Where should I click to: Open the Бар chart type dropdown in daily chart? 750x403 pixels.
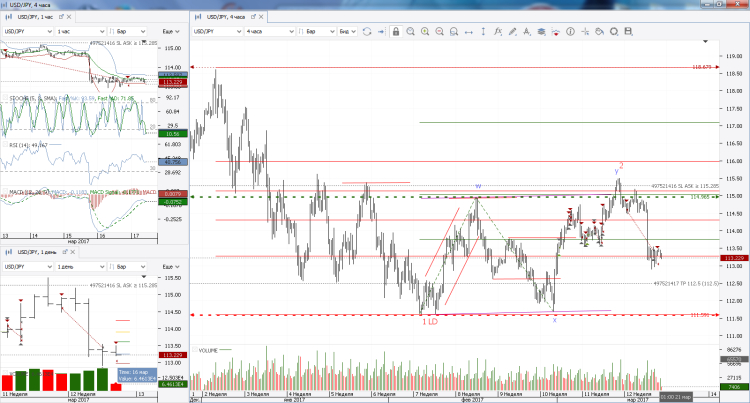point(127,267)
